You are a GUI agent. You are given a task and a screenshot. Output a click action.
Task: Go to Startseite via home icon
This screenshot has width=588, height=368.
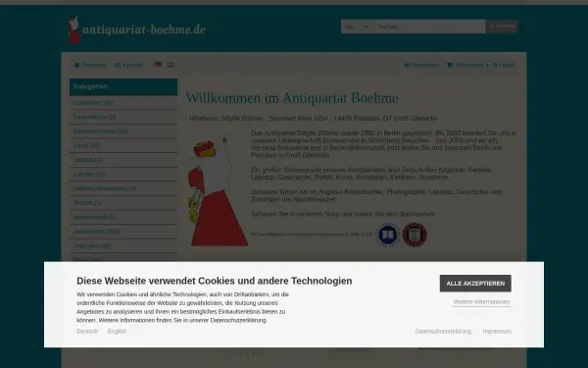90,65
